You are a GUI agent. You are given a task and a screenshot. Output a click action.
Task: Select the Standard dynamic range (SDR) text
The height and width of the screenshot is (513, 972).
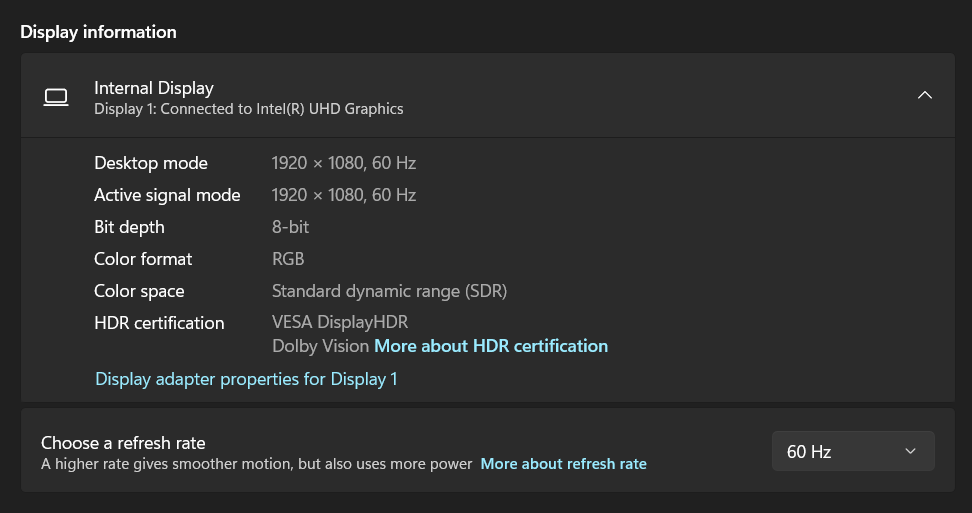click(389, 291)
